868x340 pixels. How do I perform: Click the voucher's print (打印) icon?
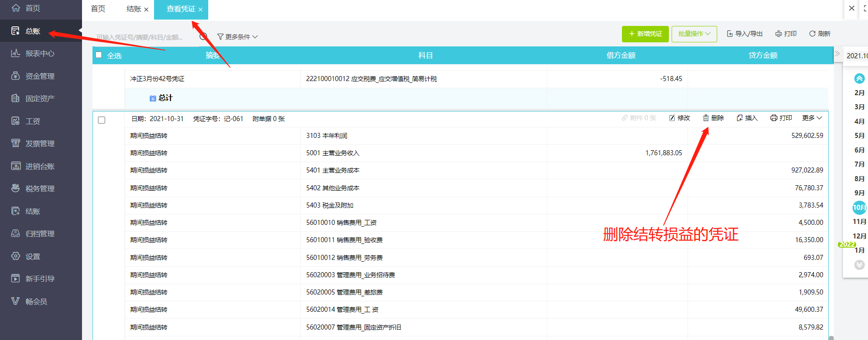(774, 118)
